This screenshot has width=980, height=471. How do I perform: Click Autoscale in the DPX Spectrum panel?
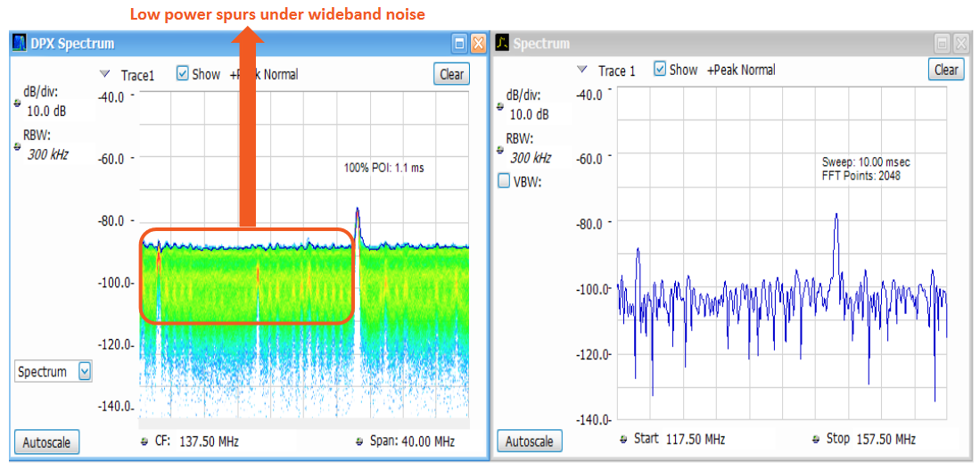46,442
